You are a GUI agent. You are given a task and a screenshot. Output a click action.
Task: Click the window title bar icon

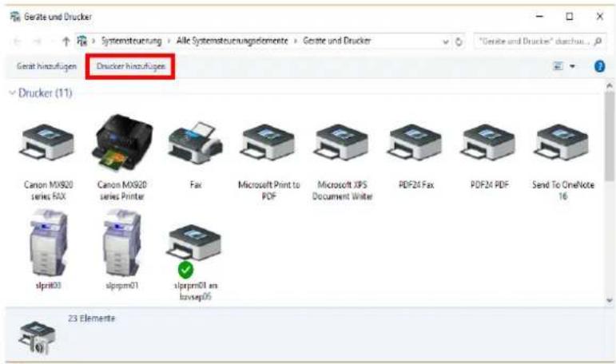pos(15,17)
